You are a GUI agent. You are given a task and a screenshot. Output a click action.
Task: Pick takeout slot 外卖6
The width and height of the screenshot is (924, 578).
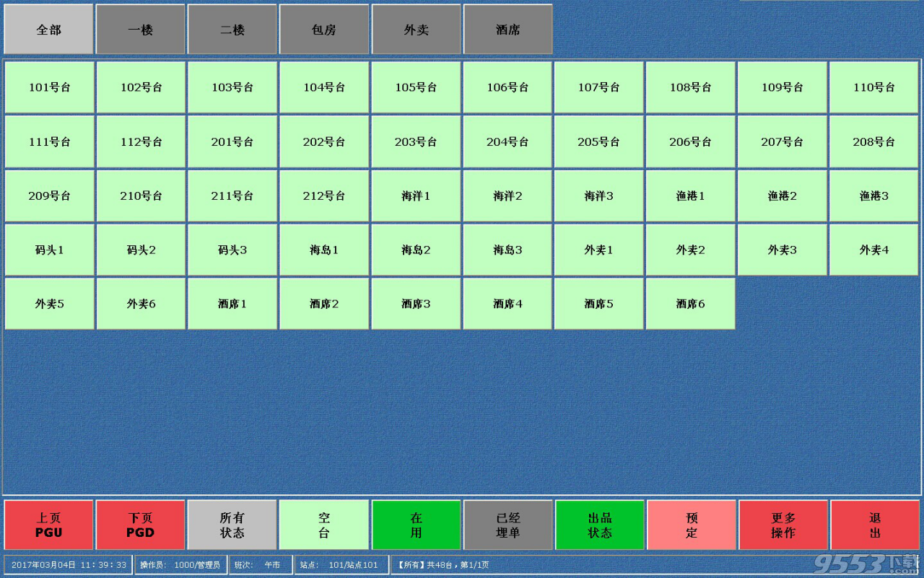click(141, 304)
